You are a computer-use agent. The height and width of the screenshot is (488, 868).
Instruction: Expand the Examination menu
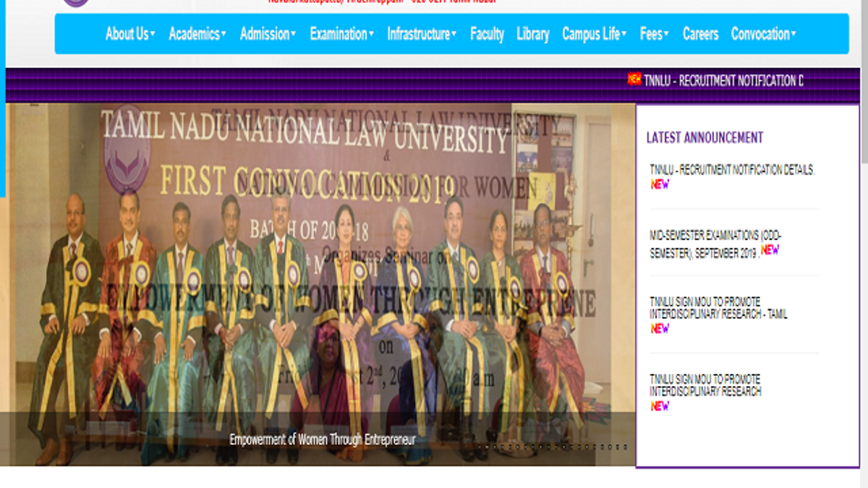pyautogui.click(x=342, y=34)
